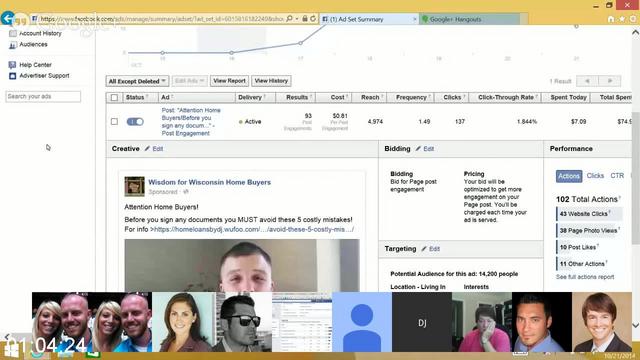
Task: Select the CTR performance tab
Action: [617, 176]
